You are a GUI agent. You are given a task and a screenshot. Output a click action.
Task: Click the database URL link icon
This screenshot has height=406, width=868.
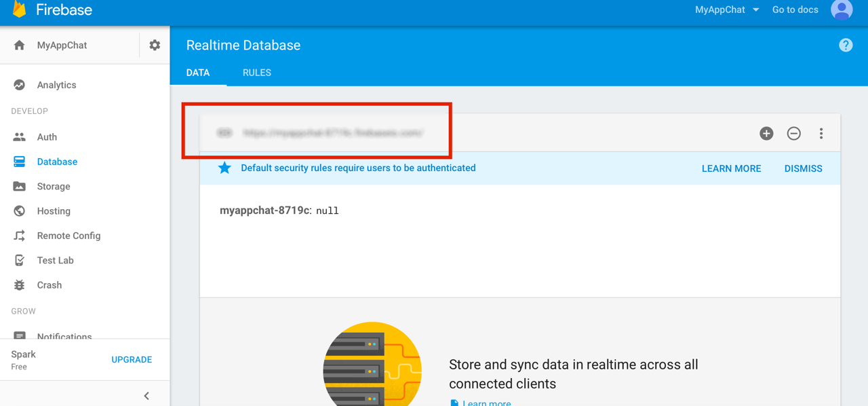(224, 133)
